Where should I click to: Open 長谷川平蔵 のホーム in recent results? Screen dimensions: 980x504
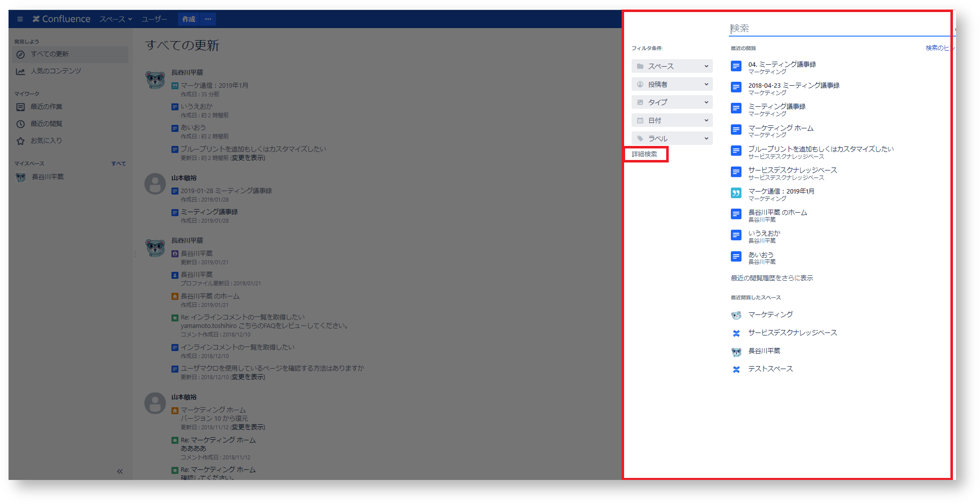[x=777, y=213]
